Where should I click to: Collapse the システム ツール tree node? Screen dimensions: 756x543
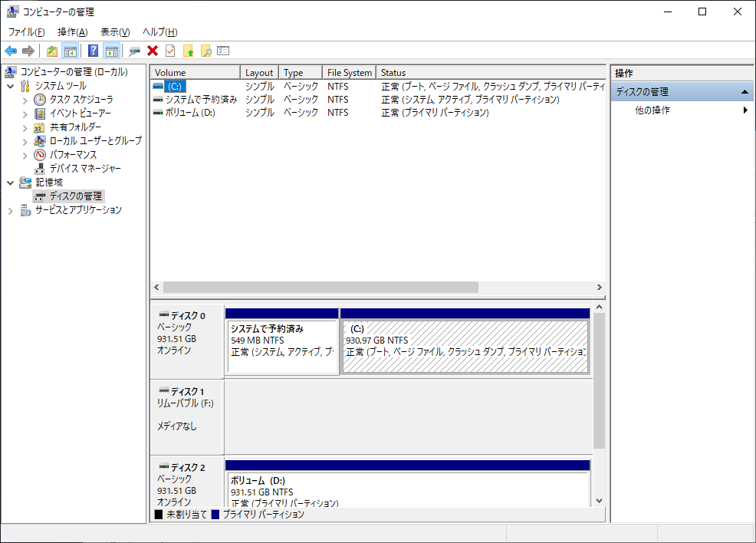[x=11, y=87]
